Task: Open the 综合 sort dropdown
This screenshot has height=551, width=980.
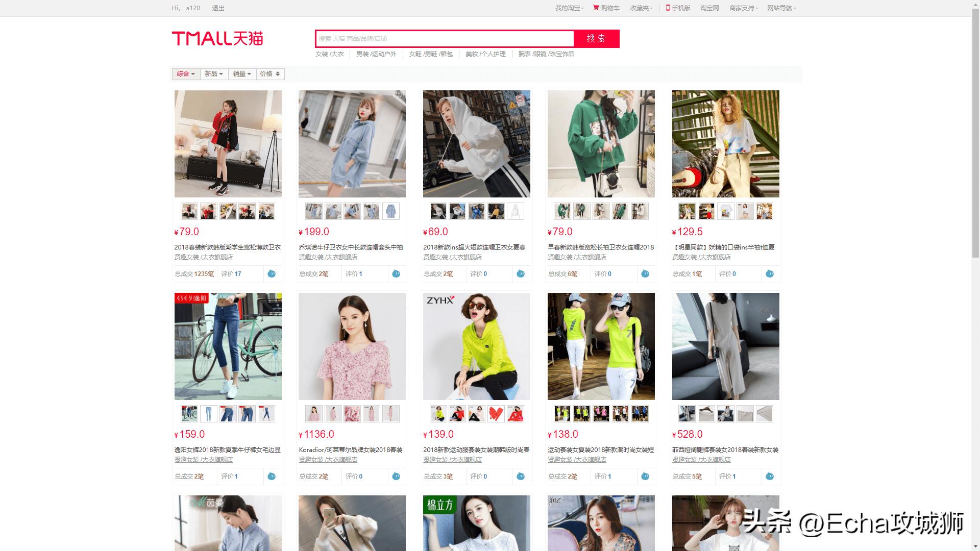Action: pos(186,74)
